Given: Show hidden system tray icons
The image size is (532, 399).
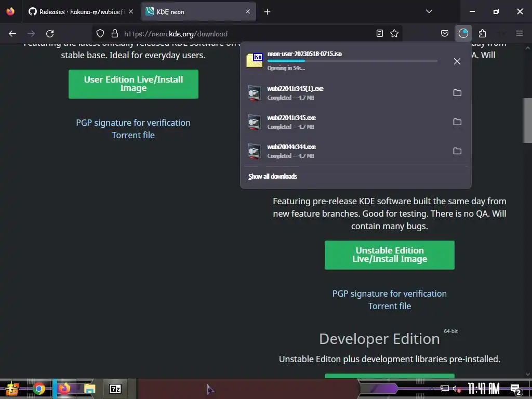Looking at the screenshot, I should point(432,389).
